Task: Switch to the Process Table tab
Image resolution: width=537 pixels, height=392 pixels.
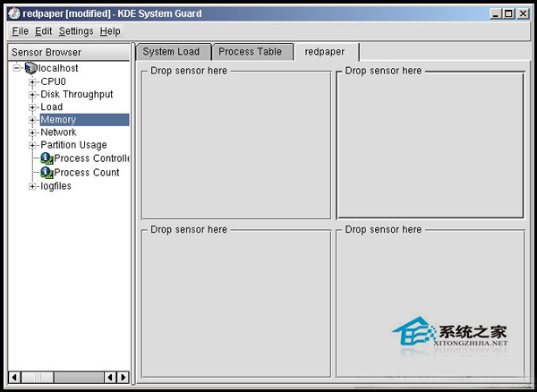Action: (x=252, y=52)
